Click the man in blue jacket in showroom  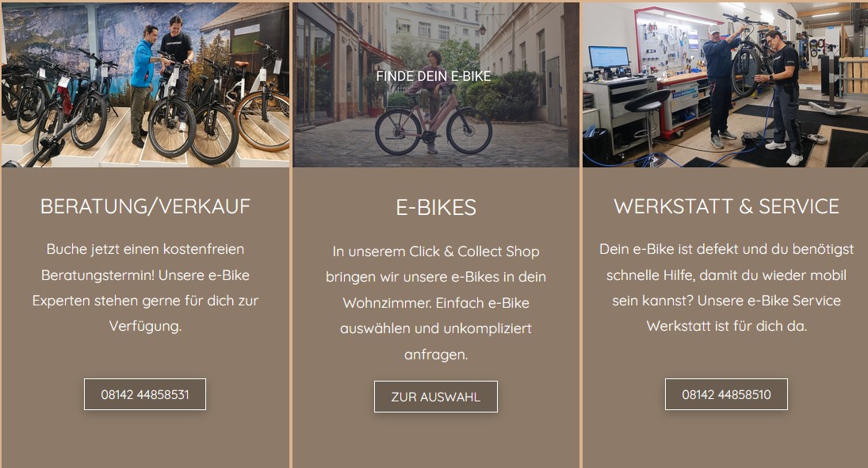pyautogui.click(x=143, y=83)
